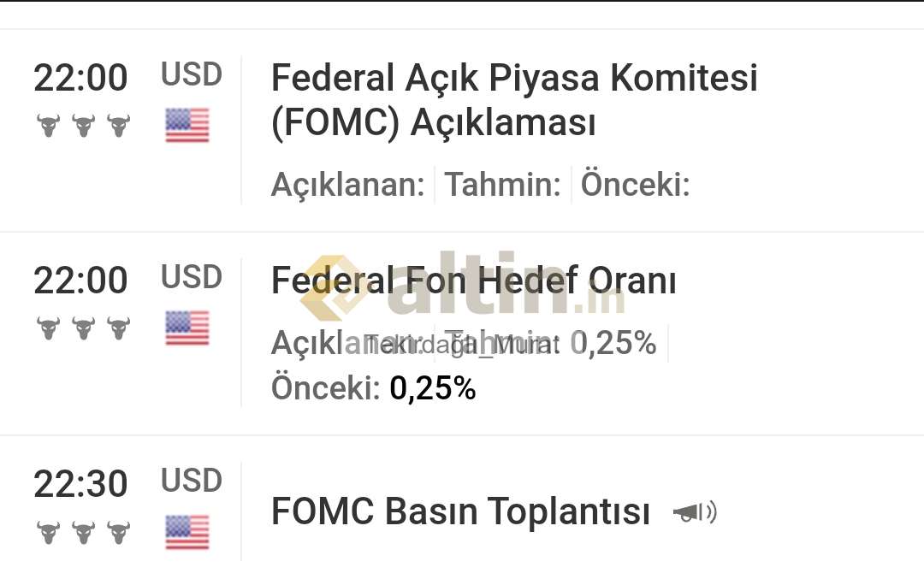Click the USD label in FOMC Basın Toplantısı row
The width and height of the screenshot is (924, 573).
192,481
